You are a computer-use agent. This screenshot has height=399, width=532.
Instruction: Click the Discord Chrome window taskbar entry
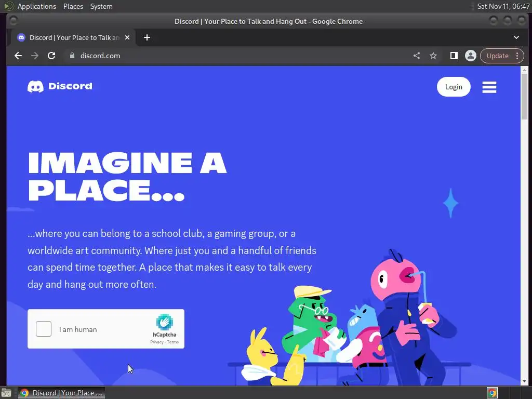click(61, 393)
